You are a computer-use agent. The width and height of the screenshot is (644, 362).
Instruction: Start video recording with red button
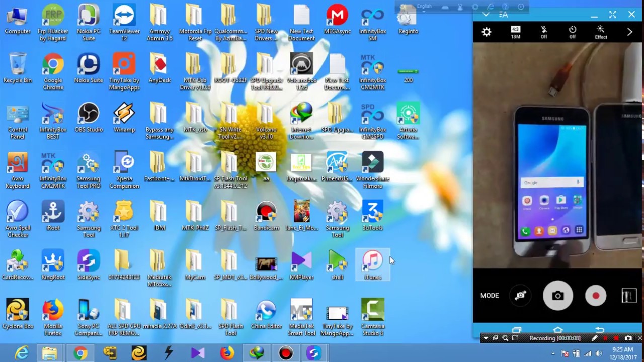pos(596,296)
